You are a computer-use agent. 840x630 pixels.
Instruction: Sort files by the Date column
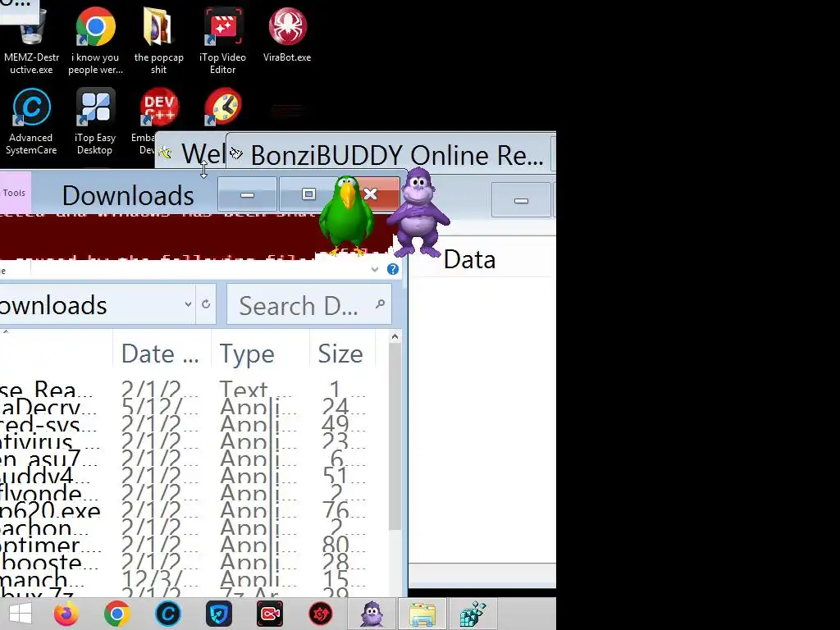click(x=162, y=354)
